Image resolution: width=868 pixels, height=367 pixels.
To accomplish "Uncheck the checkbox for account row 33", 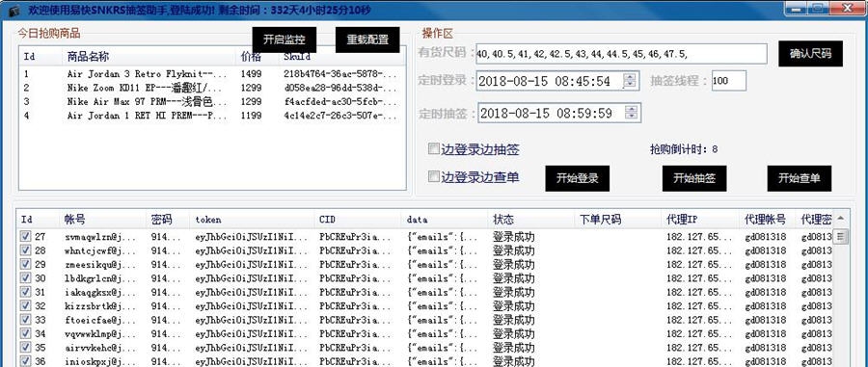I will 25,320.
